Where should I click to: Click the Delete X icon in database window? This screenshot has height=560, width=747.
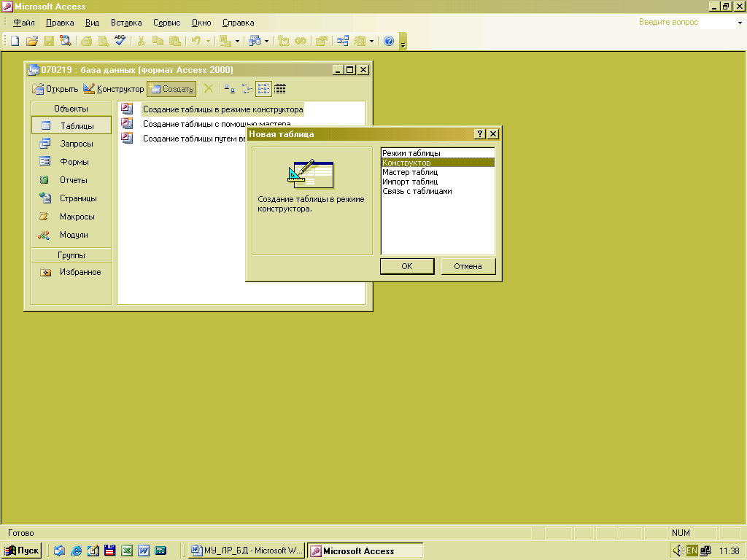(x=208, y=88)
